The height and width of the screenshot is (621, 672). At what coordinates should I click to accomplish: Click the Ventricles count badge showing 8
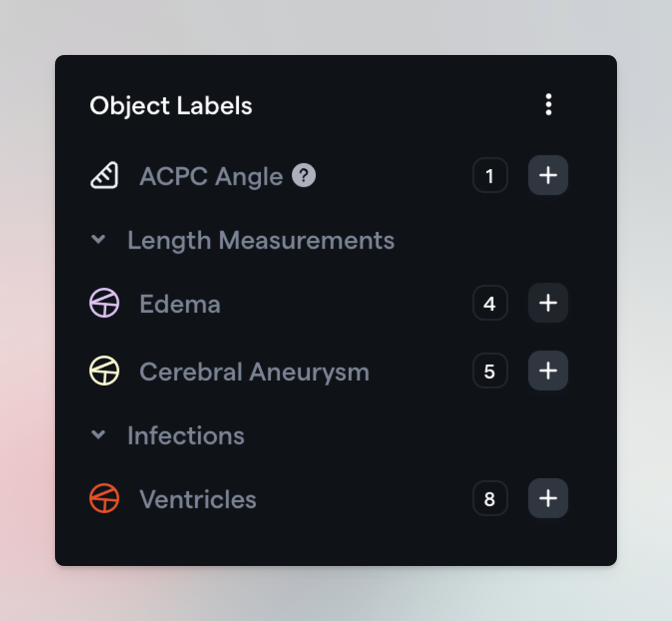pyautogui.click(x=490, y=499)
